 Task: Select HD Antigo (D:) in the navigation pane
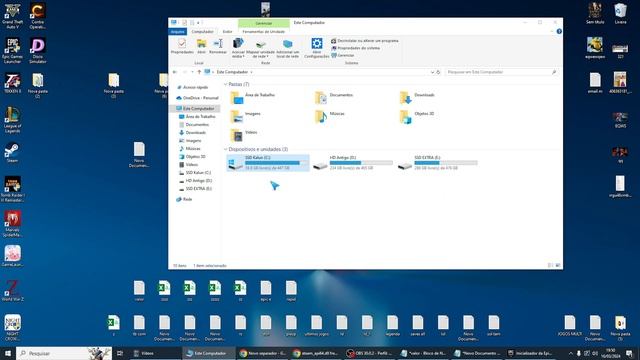tap(198, 180)
